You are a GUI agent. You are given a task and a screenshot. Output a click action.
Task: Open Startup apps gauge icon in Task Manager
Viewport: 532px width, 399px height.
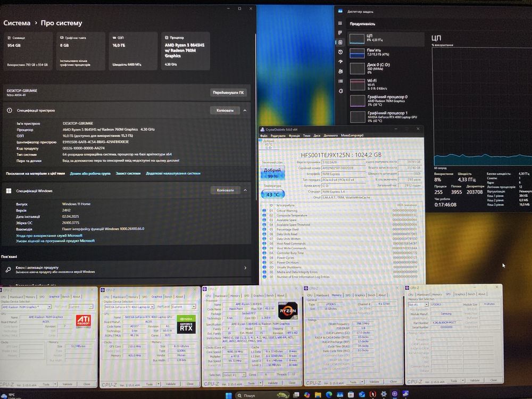pos(340,62)
